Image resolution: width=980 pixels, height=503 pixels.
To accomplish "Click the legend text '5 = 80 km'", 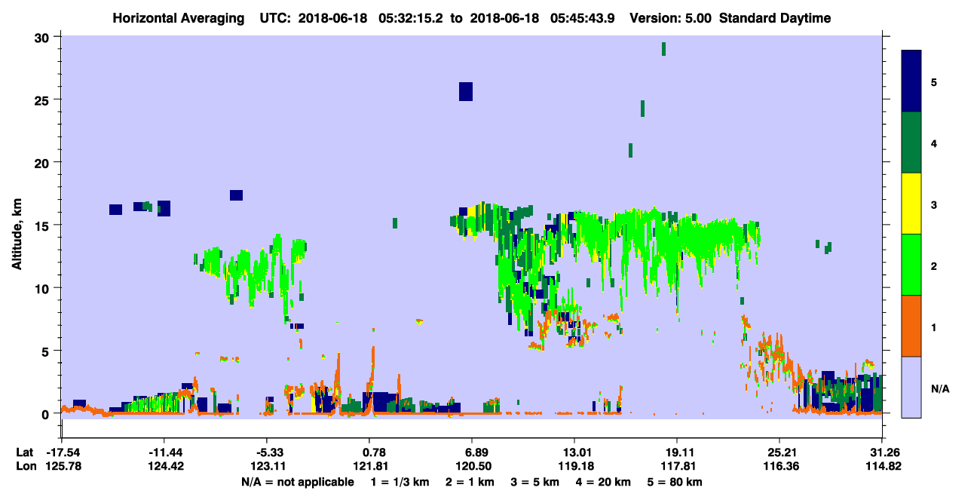I will pos(675,482).
